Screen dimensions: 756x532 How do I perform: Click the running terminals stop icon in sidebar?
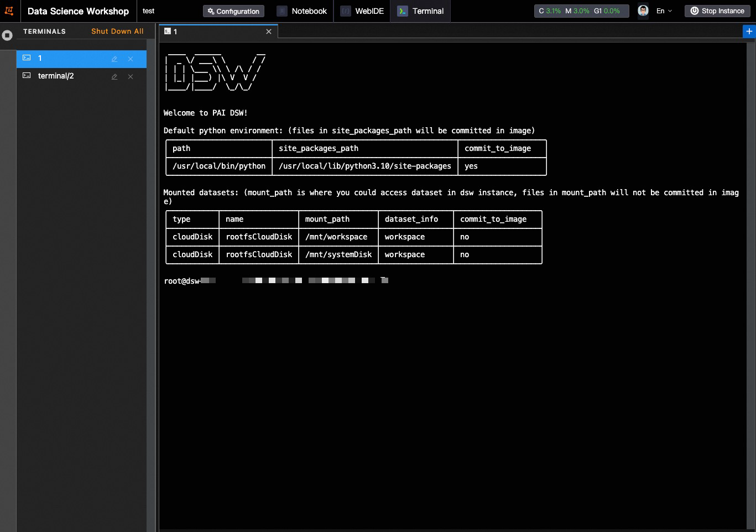(7, 35)
